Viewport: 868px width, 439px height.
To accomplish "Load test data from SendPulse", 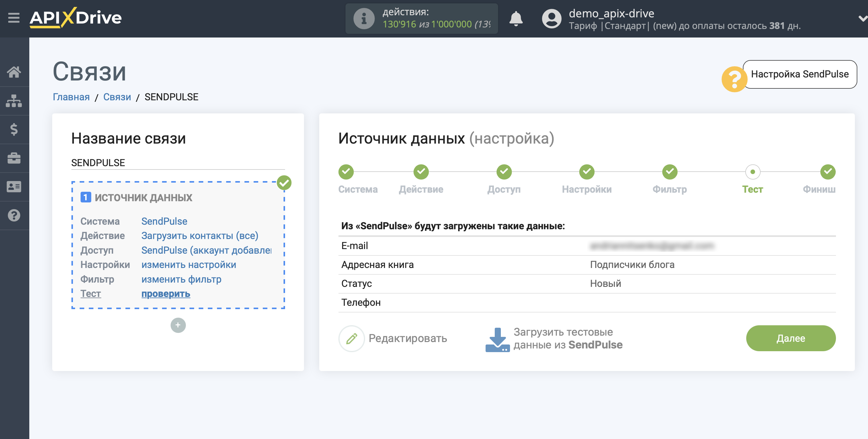I will (x=568, y=338).
